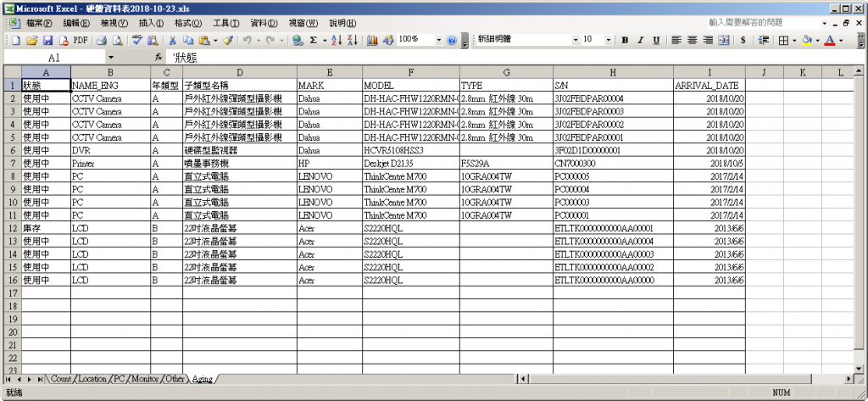Align text right in cell

tap(708, 41)
